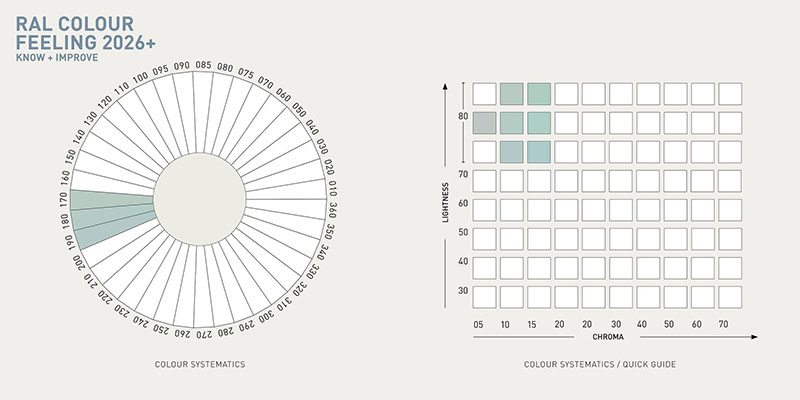Choose the lightness 80 swatch in chroma 10 column

[x=512, y=123]
